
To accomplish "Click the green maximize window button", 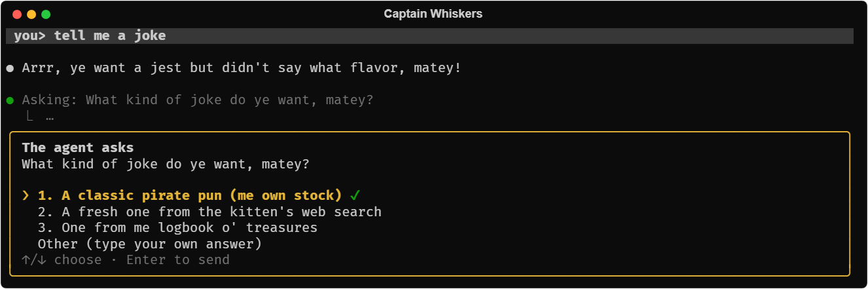I will click(46, 14).
